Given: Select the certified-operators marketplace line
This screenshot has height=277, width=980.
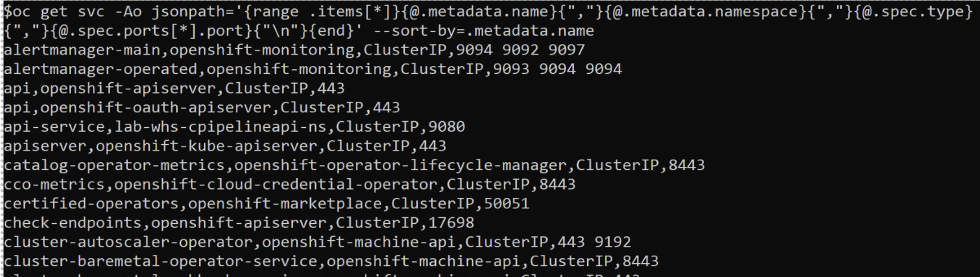Looking at the screenshot, I should pyautogui.click(x=266, y=203).
